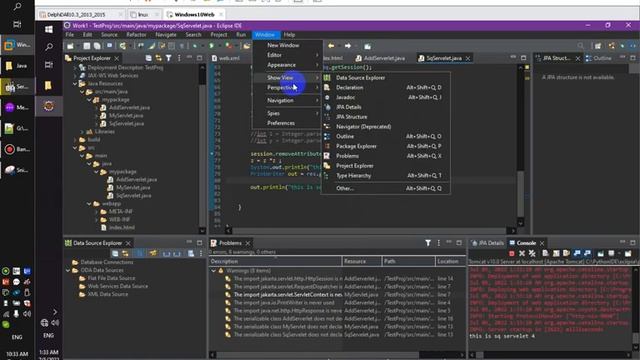
Task: Collapse the mypackage folder under src/main/java
Action: (x=89, y=100)
